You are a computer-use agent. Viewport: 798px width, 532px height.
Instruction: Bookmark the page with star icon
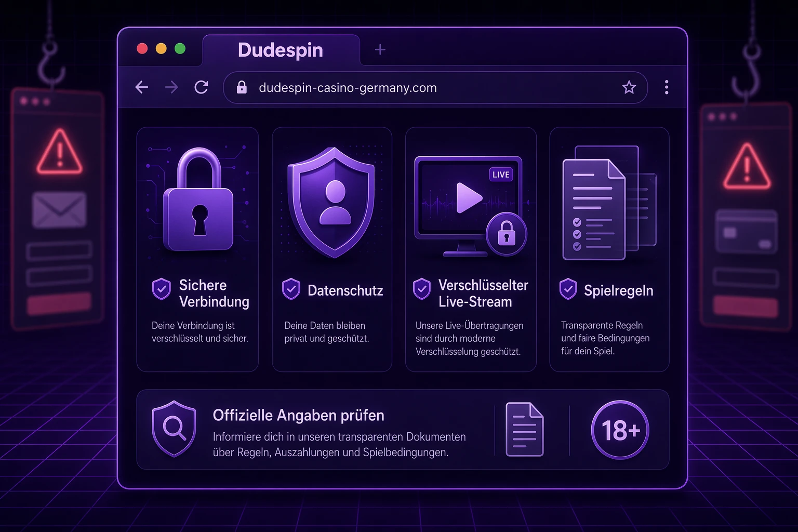[629, 87]
